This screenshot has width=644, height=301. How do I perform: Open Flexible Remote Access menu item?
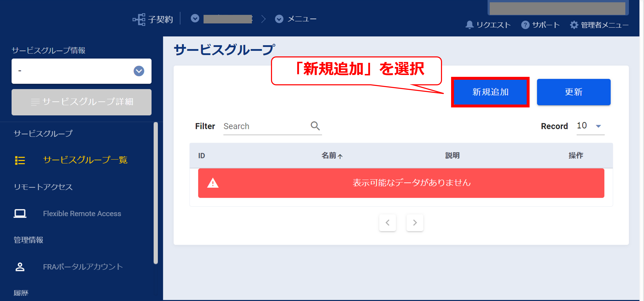[82, 213]
